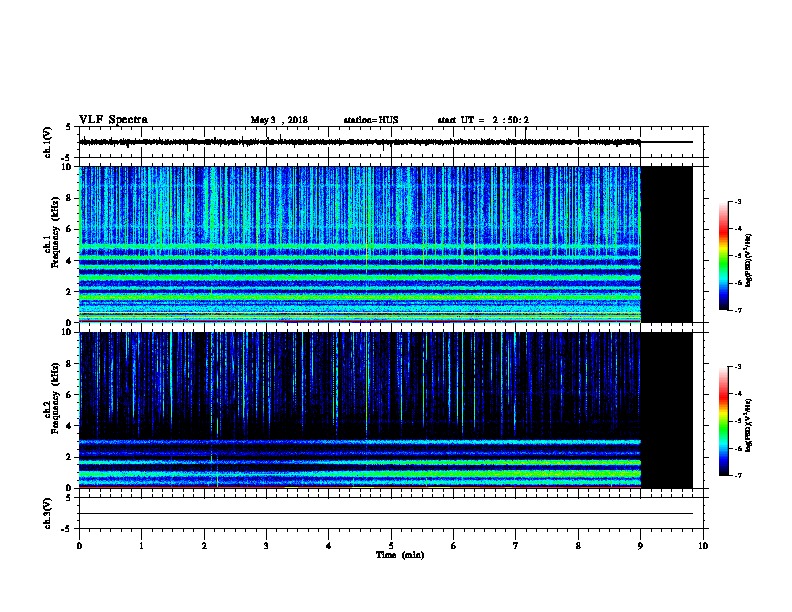The height and width of the screenshot is (612, 792).
Task: Click the 'station=HUS' label
Action: [x=371, y=120]
